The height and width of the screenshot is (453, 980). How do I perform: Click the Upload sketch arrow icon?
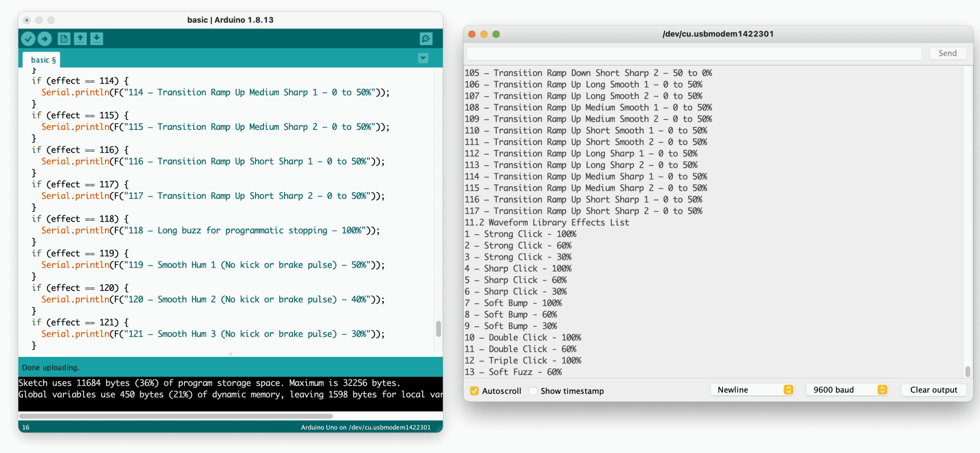45,39
